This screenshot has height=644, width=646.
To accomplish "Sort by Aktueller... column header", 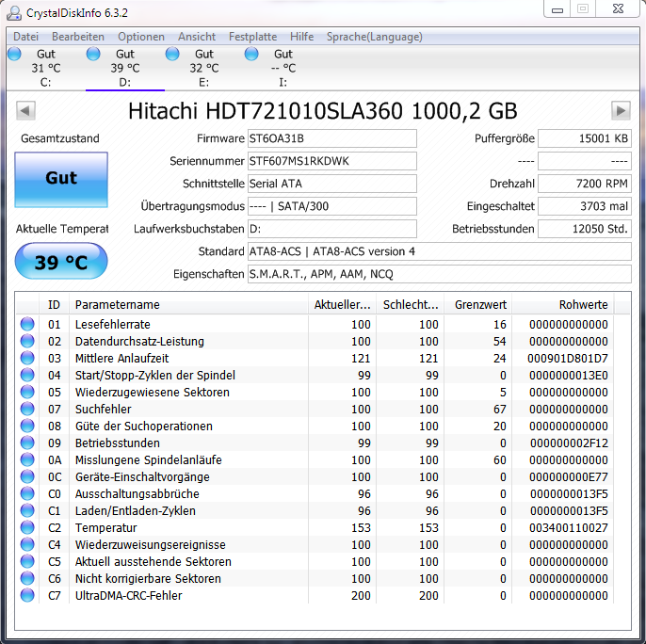I will click(x=342, y=304).
